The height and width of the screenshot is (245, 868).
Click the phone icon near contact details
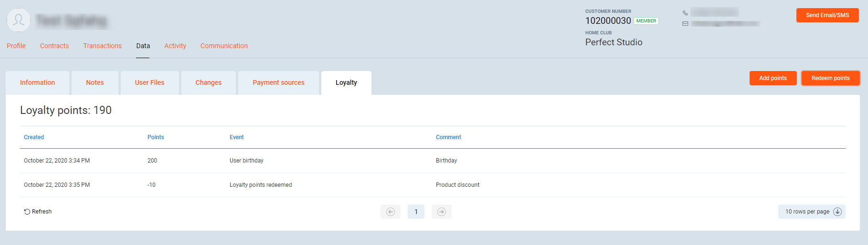pyautogui.click(x=685, y=13)
